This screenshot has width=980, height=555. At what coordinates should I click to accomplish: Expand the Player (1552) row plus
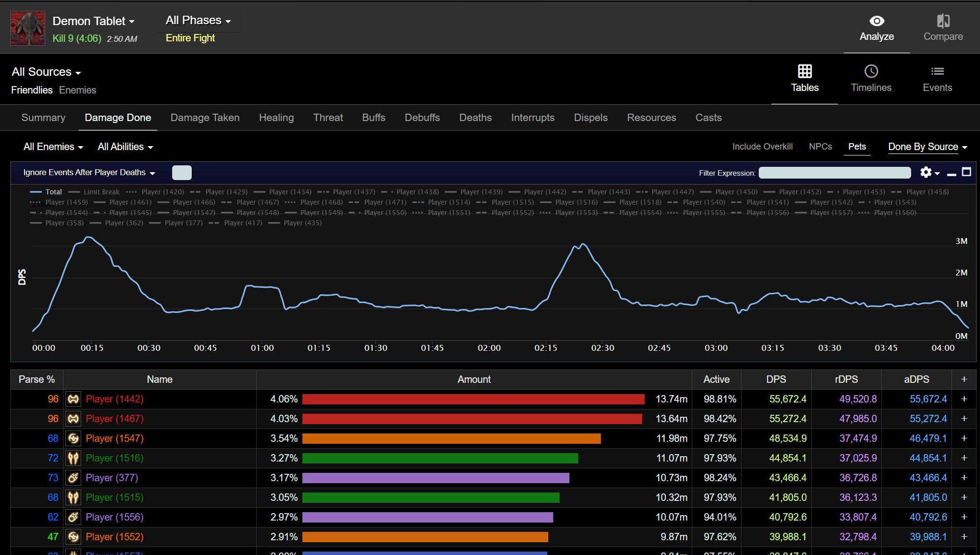point(964,537)
